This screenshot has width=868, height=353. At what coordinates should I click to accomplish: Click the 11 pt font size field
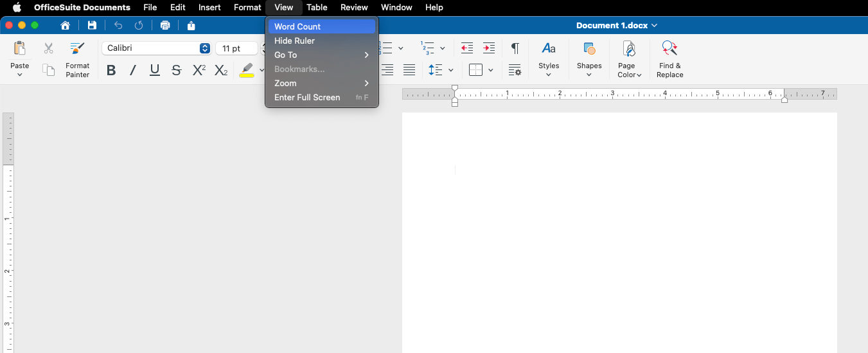pos(236,48)
